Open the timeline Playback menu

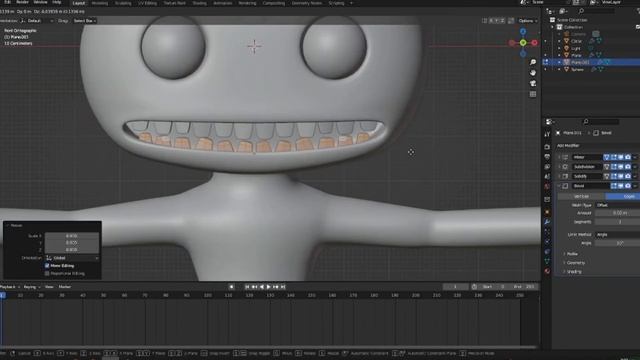(x=9, y=287)
